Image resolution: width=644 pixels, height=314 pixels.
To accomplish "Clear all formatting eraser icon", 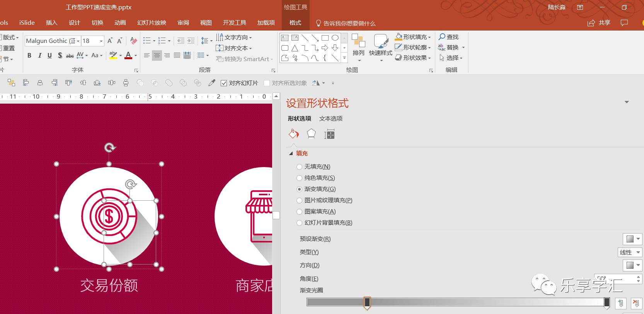I will point(133,41).
